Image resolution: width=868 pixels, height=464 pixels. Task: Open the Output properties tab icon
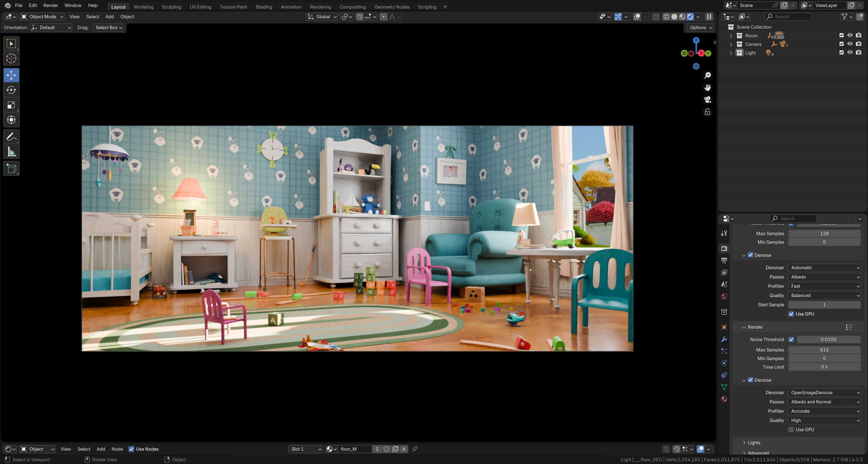(724, 260)
